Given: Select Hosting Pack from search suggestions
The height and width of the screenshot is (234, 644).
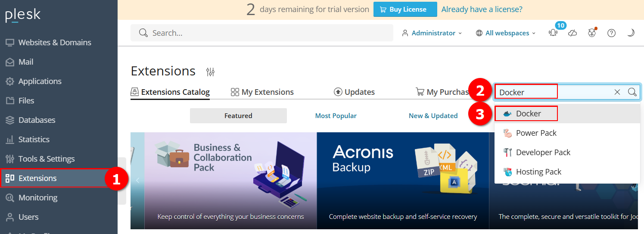Looking at the screenshot, I should 567,172.
